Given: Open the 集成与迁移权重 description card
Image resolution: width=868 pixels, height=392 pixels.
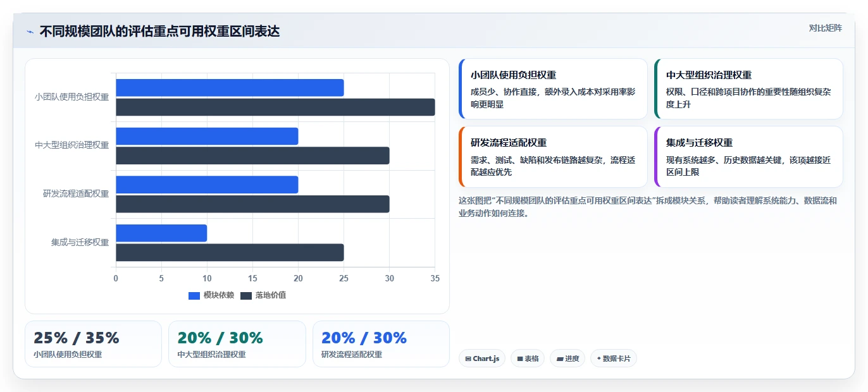Looking at the screenshot, I should 748,157.
